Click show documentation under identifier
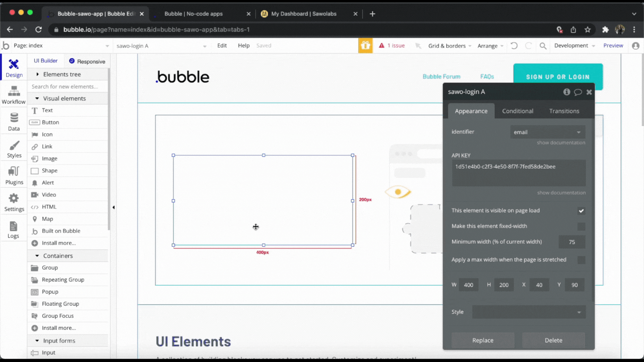The image size is (644, 362). 561,143
